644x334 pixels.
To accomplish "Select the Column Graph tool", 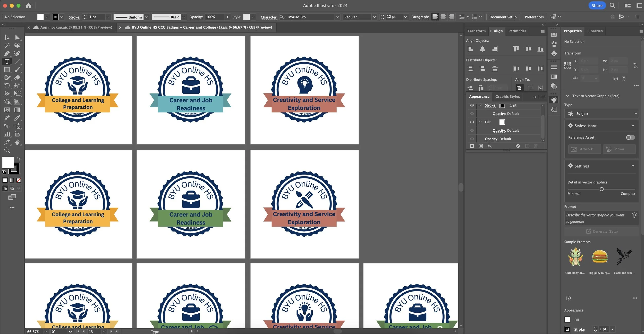I will coord(7,134).
